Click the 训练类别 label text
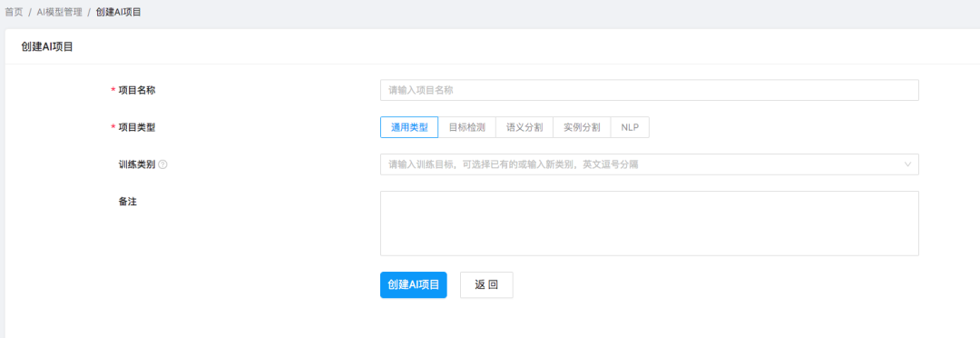Viewport: 980px width, 338px height. pos(137,164)
